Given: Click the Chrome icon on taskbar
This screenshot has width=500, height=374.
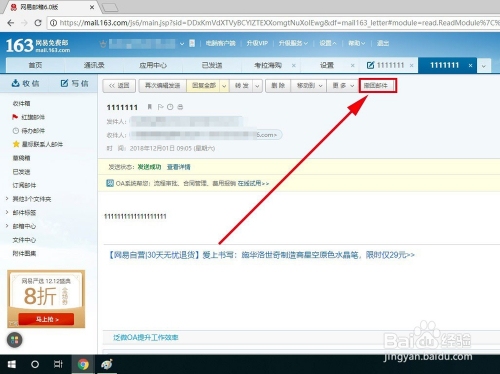Looking at the screenshot, I should 83,364.
